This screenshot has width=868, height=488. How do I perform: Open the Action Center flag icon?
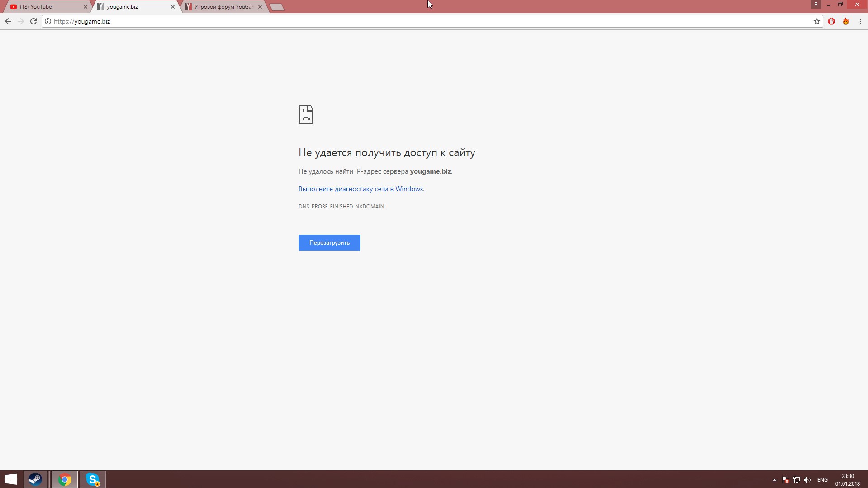coord(786,480)
